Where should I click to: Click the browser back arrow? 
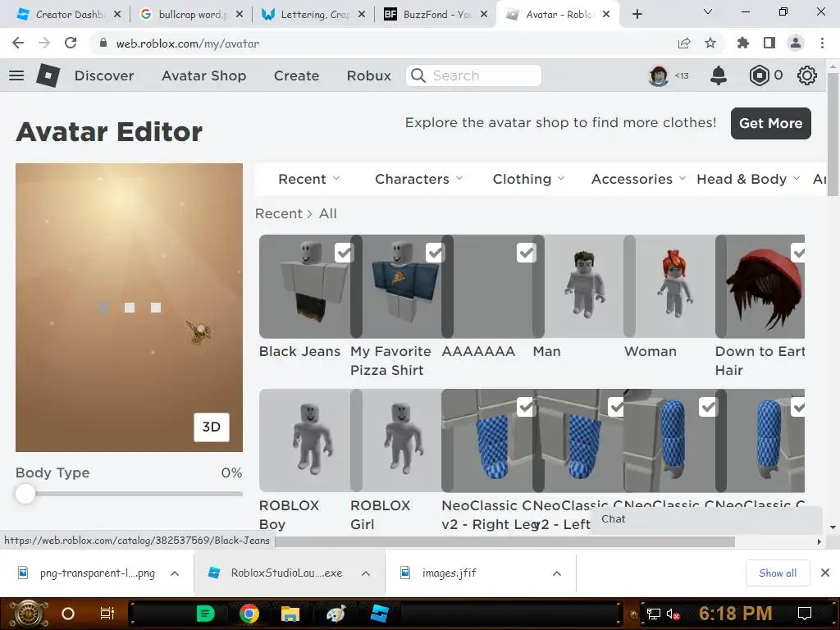click(18, 43)
